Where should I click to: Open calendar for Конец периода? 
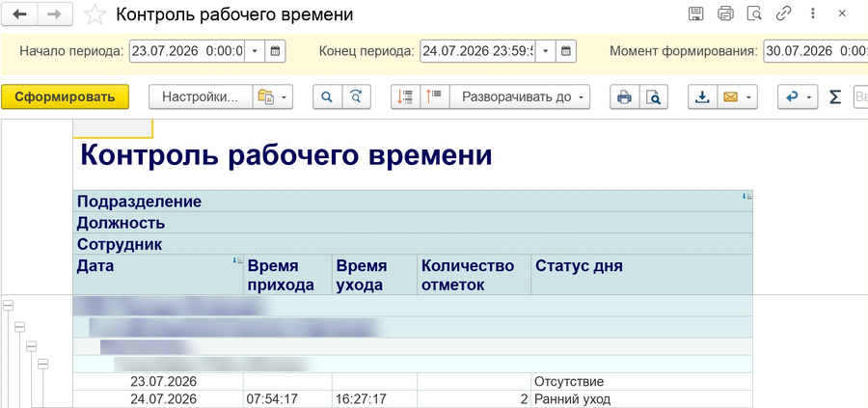[x=566, y=51]
